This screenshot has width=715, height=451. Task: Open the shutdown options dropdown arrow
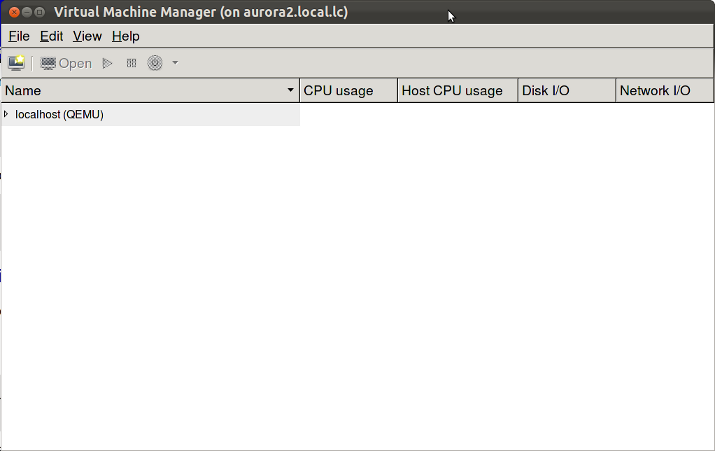(175, 63)
